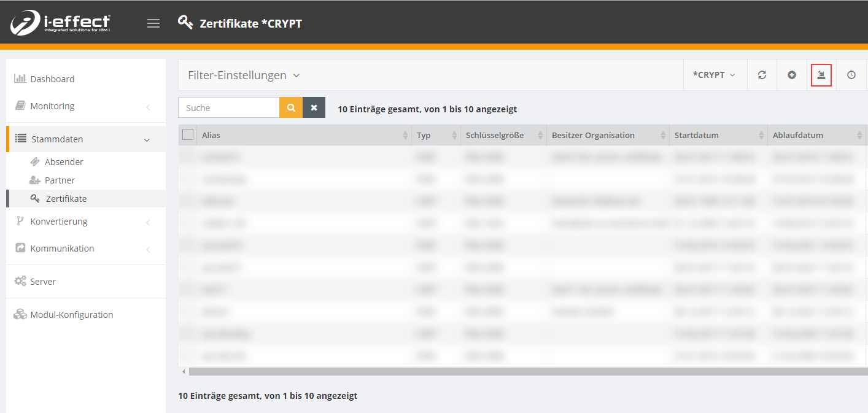Viewport: 868px width, 413px height.
Task: Click the i-effect logo
Action: point(60,23)
